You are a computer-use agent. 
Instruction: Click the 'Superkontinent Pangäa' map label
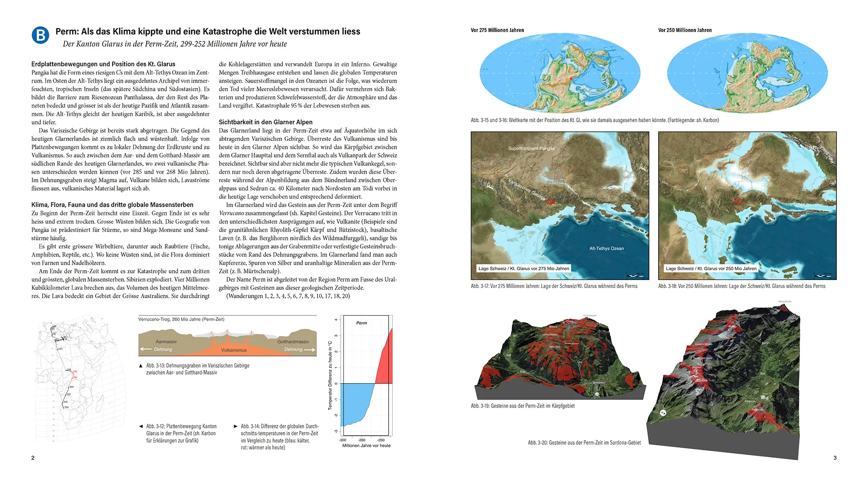point(531,148)
